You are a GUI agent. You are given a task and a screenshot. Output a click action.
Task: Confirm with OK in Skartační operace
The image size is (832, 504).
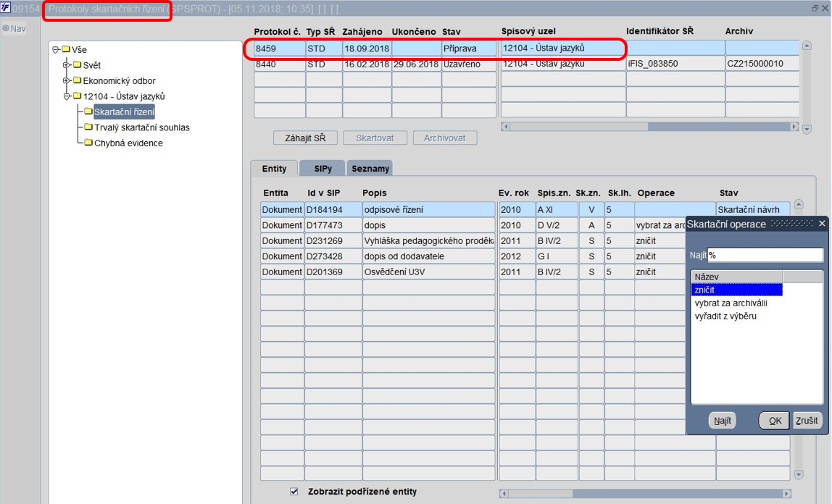[774, 420]
